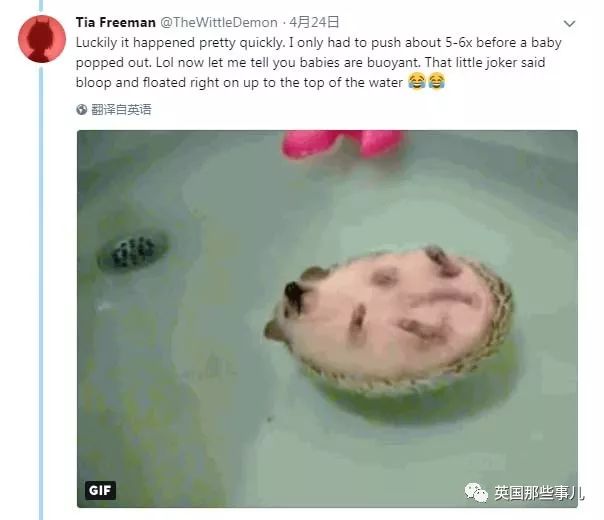Click the pink toy in the GIF
Screen dimensions: 604x520
pos(342,144)
